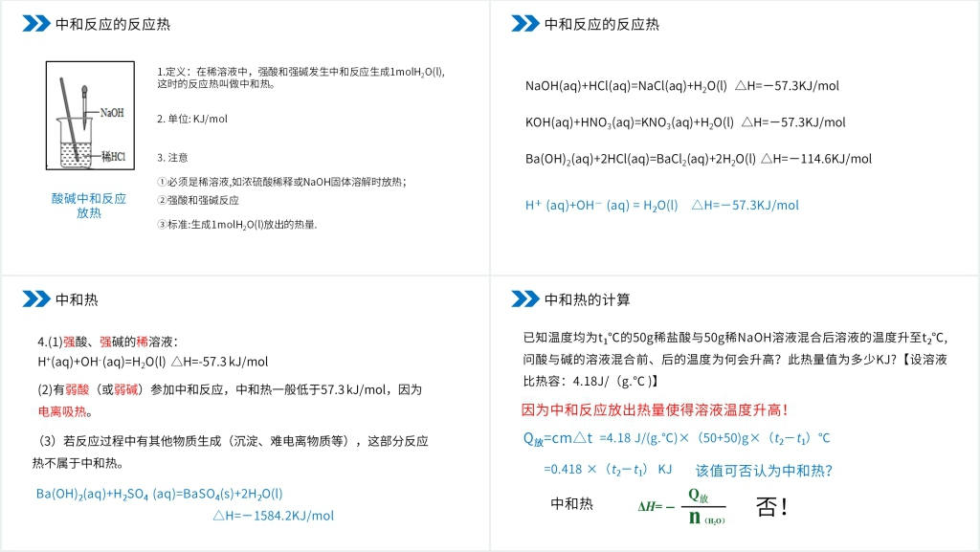Click the green ΔH=−Q放/n(H2O) formula

click(x=681, y=506)
